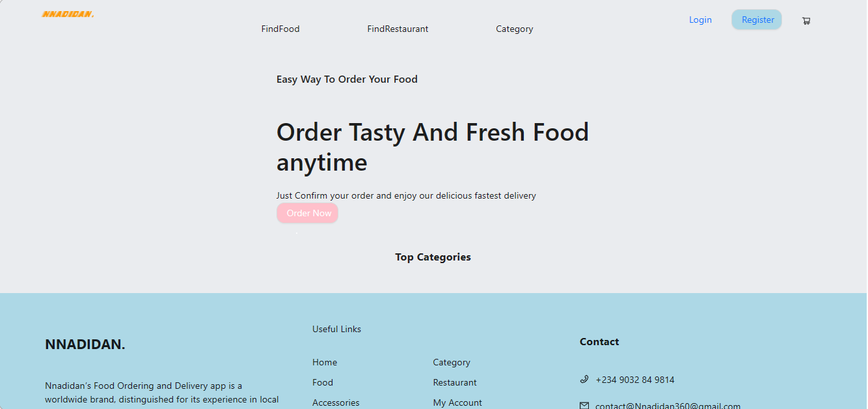Open the Accessories footer link
This screenshot has height=409, width=868.
click(x=336, y=402)
